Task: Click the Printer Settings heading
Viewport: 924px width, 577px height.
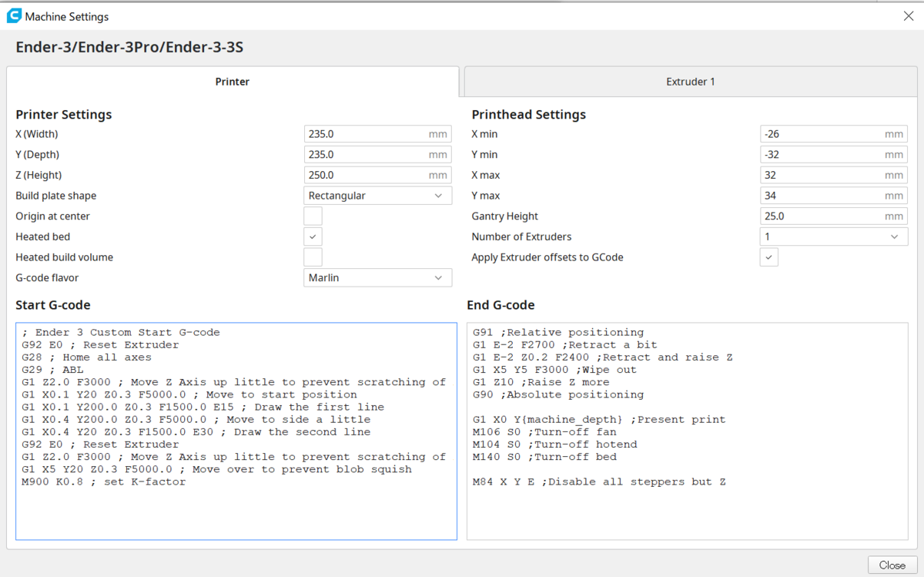Action: tap(64, 115)
